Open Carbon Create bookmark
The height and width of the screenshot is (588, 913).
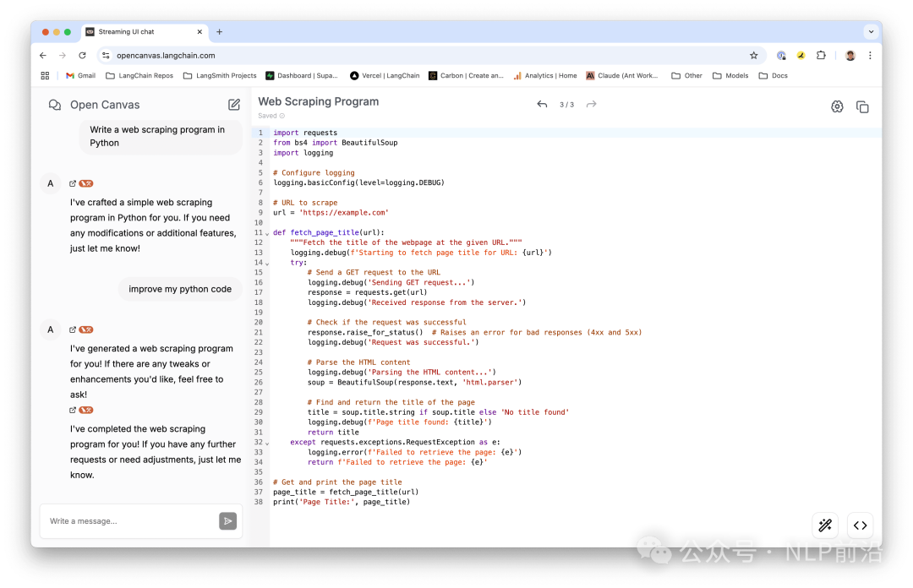click(x=467, y=76)
